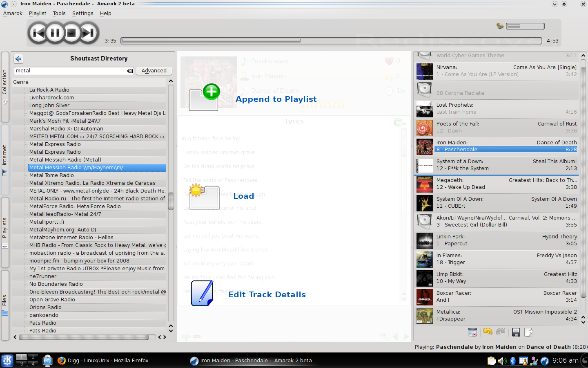Open the Settings menu

[x=83, y=13]
